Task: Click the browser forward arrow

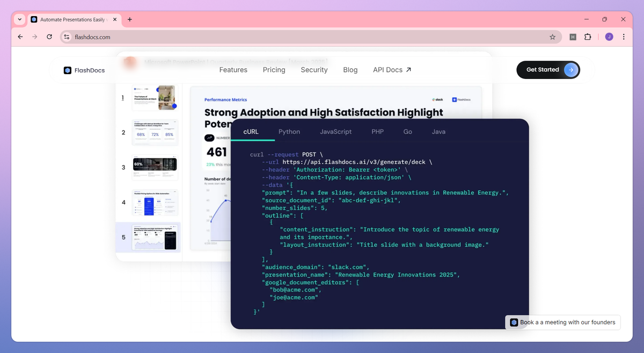Action: coord(35,37)
